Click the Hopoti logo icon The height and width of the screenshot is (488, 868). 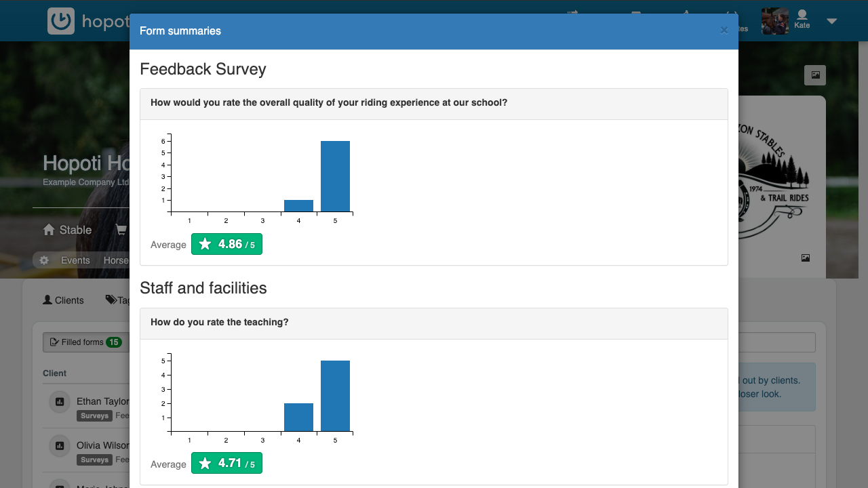60,20
